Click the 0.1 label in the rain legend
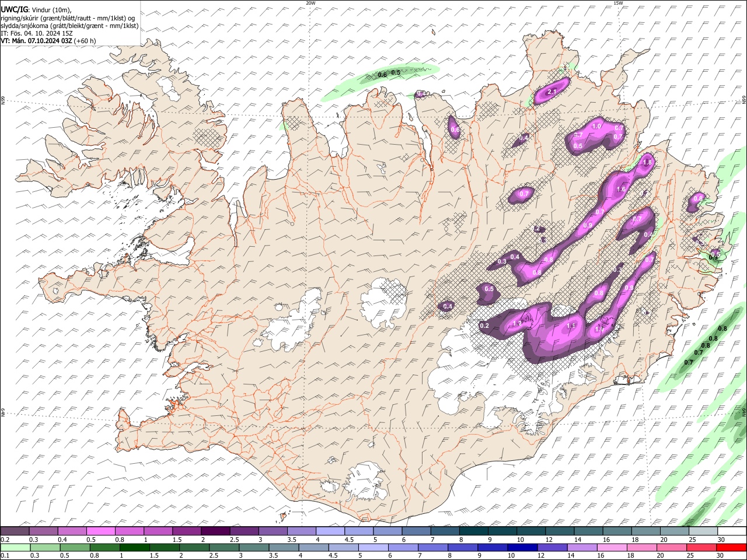This screenshot has width=747, height=560. pos(5,555)
